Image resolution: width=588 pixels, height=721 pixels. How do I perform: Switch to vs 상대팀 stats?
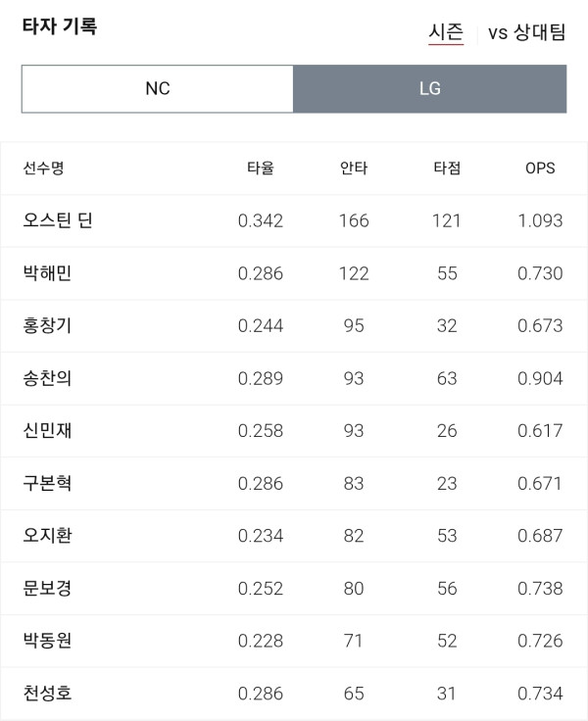526,32
